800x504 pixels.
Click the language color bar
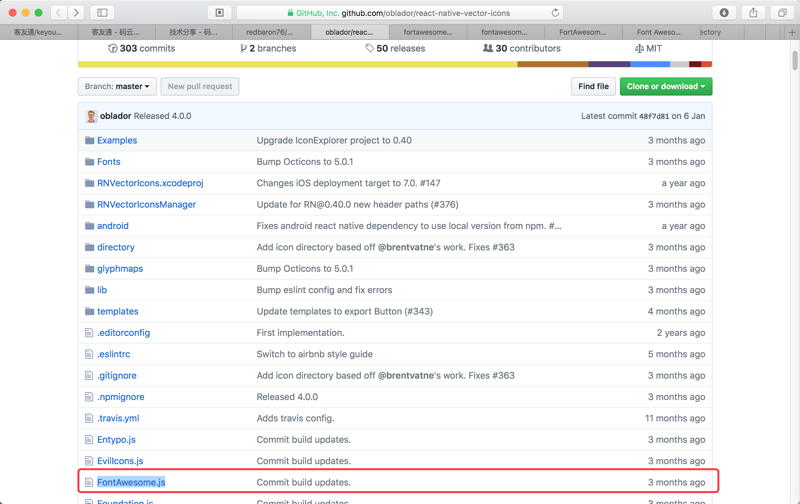(395, 64)
